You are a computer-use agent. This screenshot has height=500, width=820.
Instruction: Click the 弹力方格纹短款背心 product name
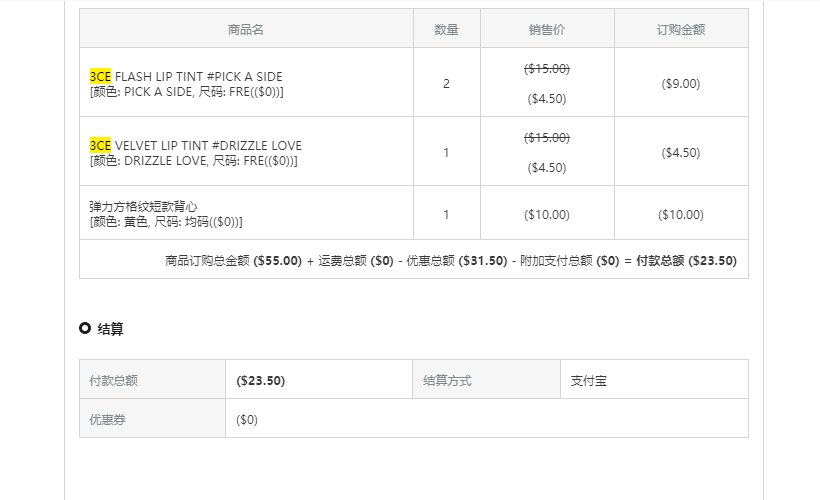pos(143,206)
